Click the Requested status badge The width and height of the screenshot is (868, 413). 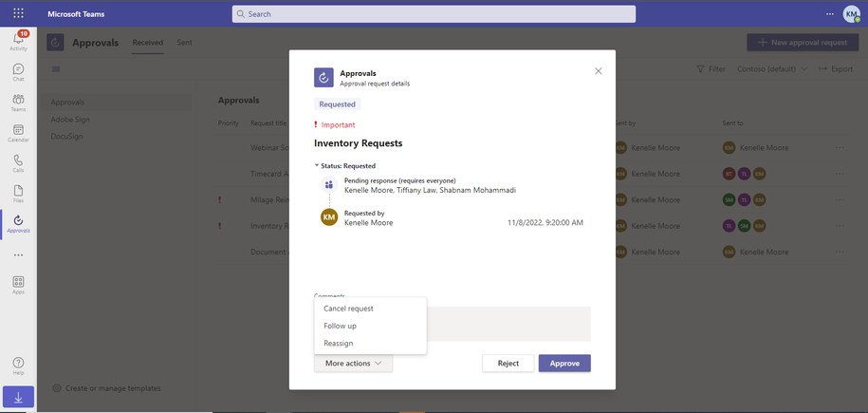coord(337,104)
